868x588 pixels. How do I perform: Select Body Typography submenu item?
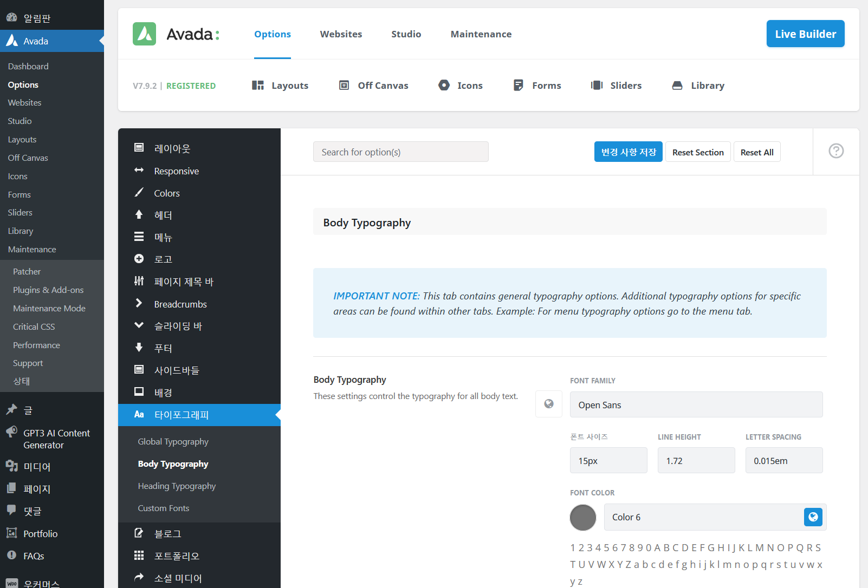point(173,463)
